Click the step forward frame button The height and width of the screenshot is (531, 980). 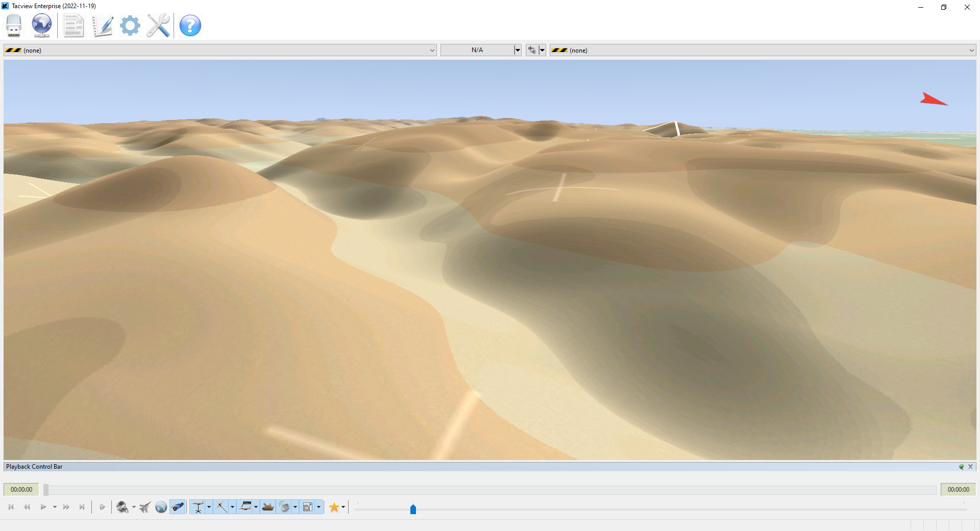tap(102, 507)
